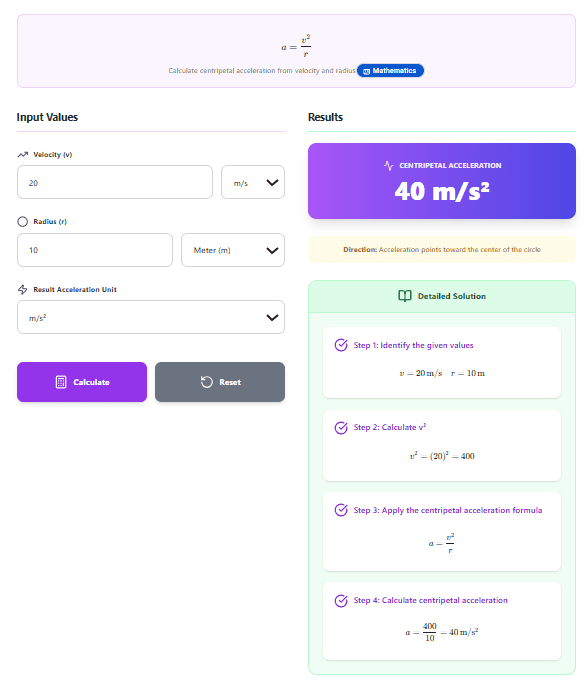Open the velocity unit m/s dropdown

pos(253,182)
